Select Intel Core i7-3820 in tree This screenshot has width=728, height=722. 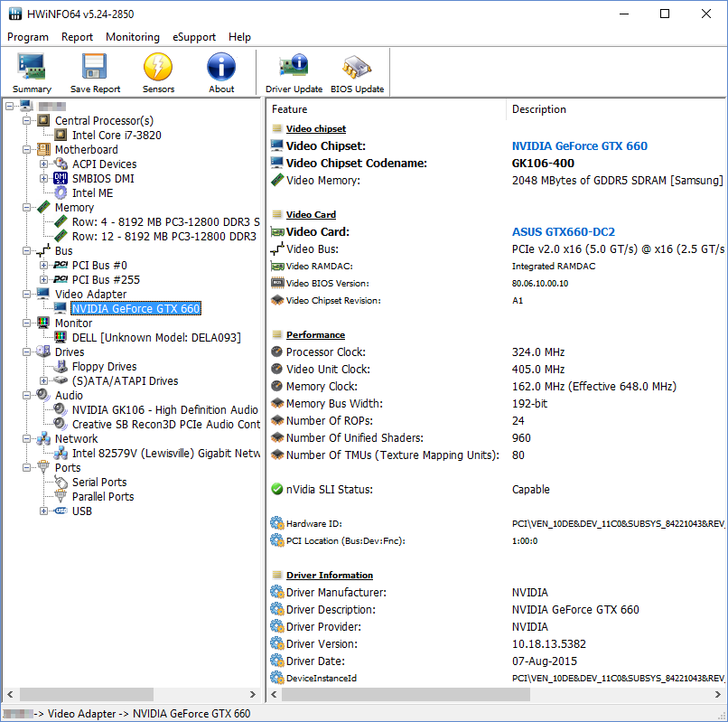(x=117, y=136)
